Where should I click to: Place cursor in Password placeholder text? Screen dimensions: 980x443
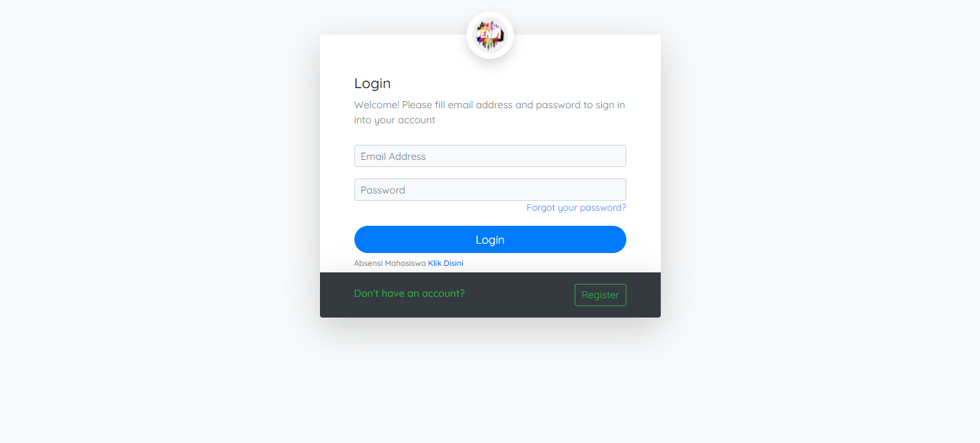383,190
